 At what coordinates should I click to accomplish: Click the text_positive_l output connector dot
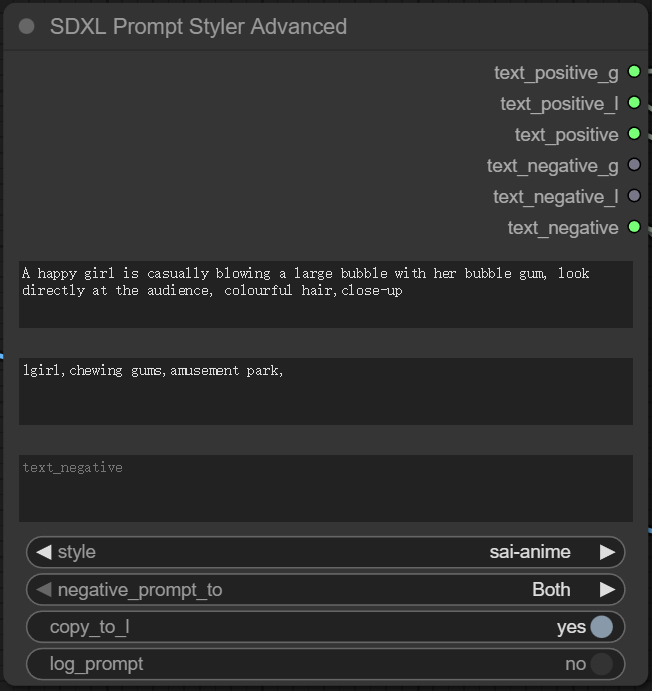point(634,103)
